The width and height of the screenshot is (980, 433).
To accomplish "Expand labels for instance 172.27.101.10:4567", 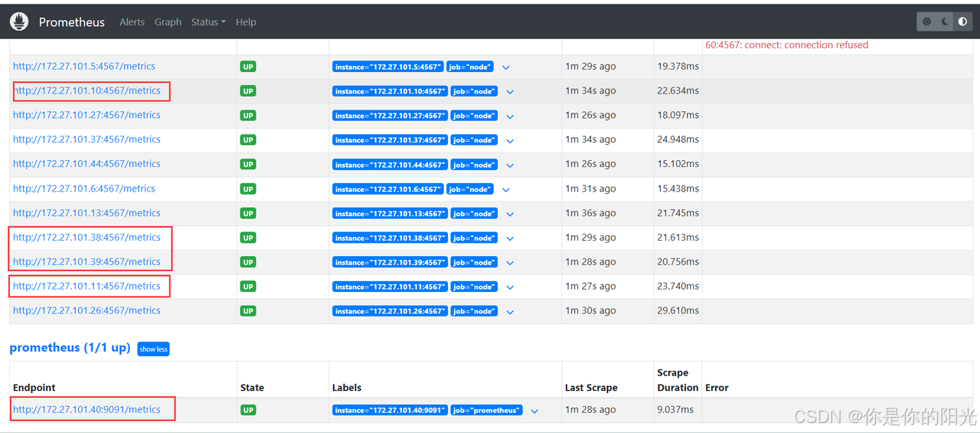I will pyautogui.click(x=510, y=92).
